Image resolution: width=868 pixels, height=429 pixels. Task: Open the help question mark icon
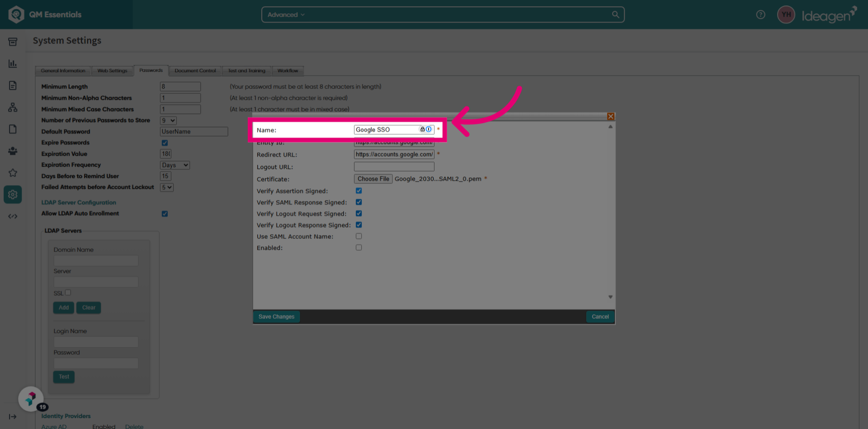pos(760,14)
